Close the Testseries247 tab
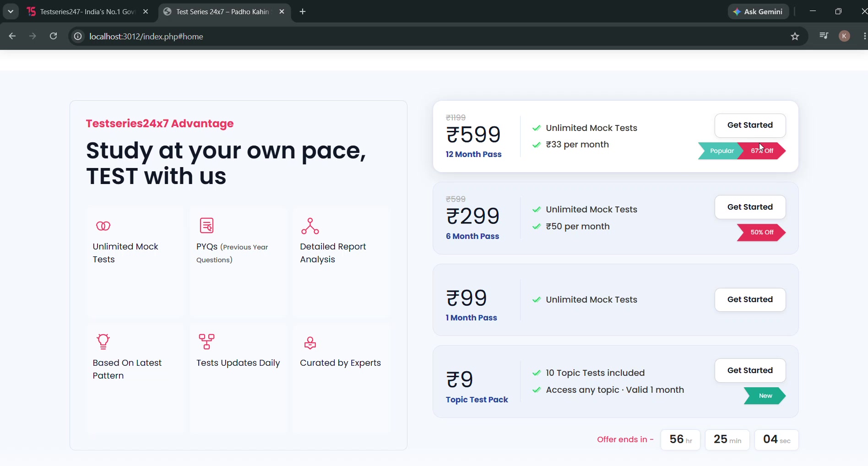Viewport: 868px width, 466px height. [146, 11]
